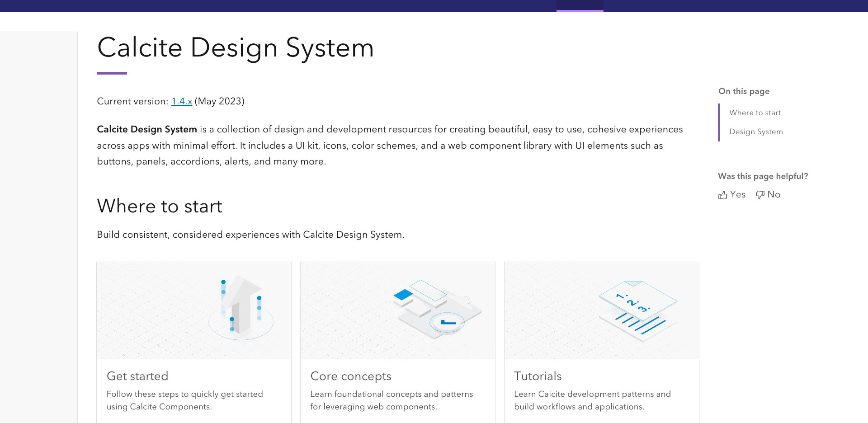Jump to Design System section link
The image size is (868, 423).
coord(756,132)
